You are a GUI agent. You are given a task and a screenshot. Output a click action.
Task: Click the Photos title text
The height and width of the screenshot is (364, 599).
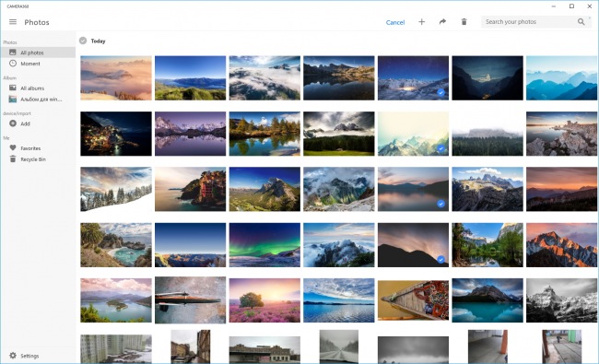[37, 22]
